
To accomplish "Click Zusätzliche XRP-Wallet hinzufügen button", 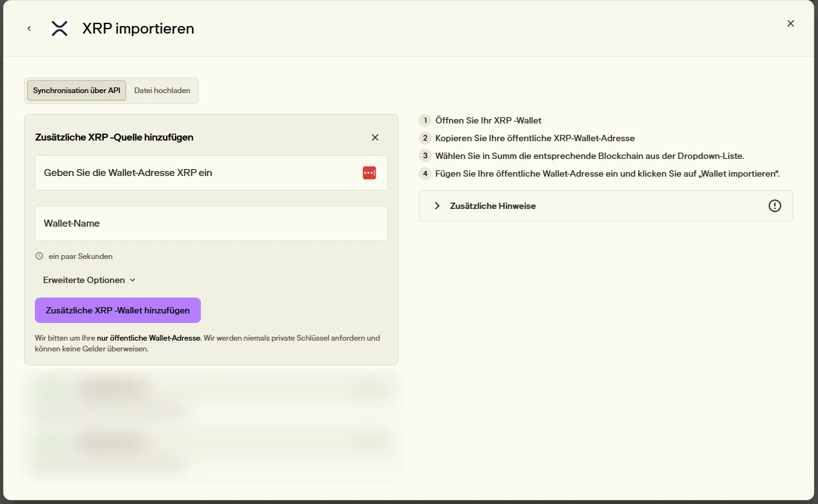I will tap(118, 310).
